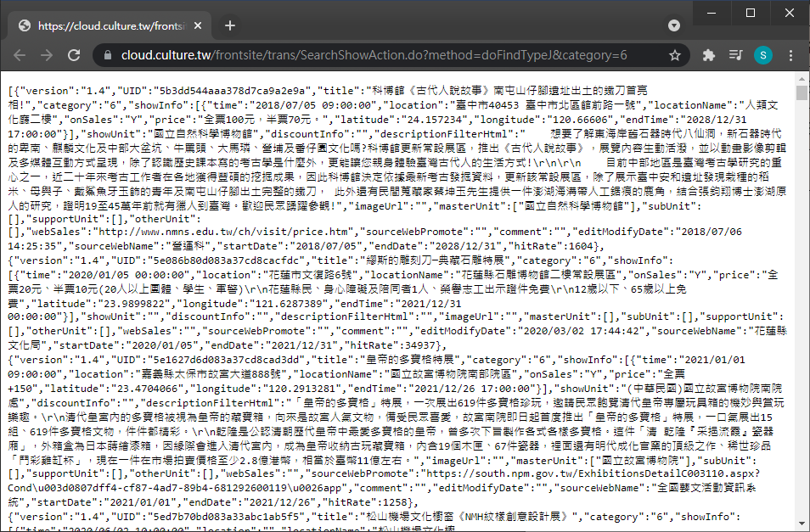Go forward to the next page
Image resolution: width=810 pixels, height=532 pixels.
[47, 55]
